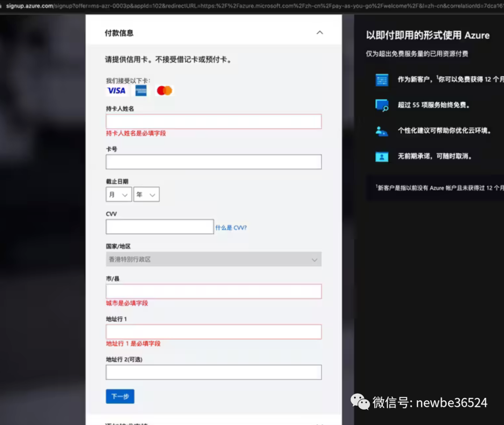Open the 什么是 CVV? link
504x425 pixels.
pos(231,228)
